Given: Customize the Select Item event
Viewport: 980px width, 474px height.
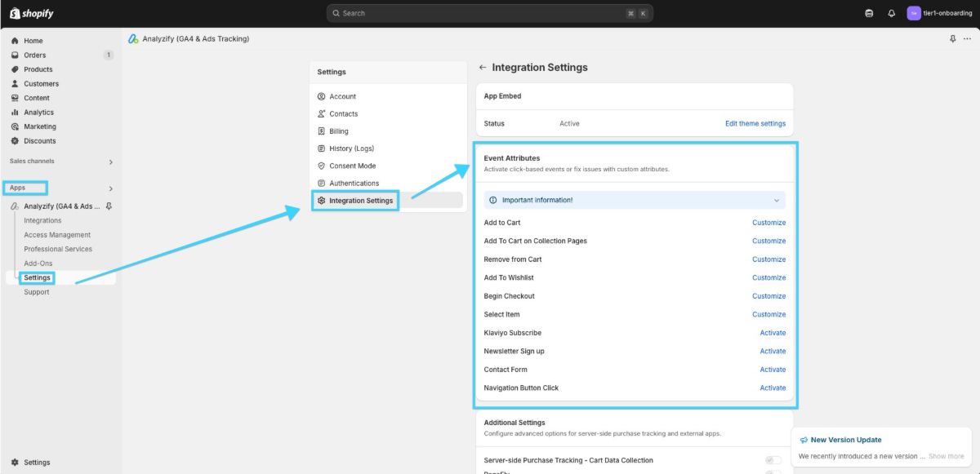Looking at the screenshot, I should [x=768, y=314].
